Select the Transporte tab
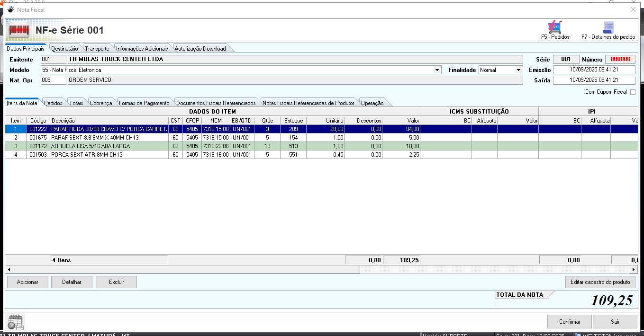 pos(97,49)
